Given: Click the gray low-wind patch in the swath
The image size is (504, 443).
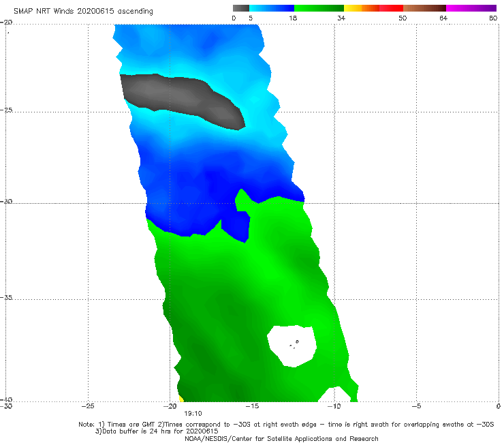Looking at the screenshot, I should [180, 97].
